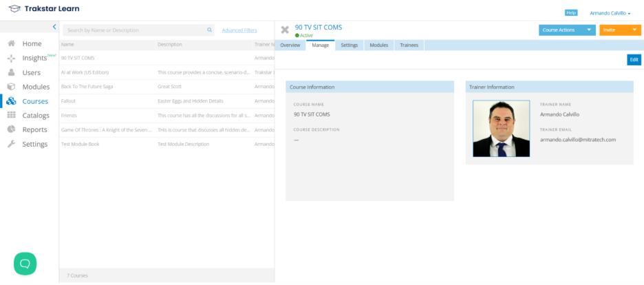Select the Fallout course row
644x285 pixels.
[x=167, y=101]
